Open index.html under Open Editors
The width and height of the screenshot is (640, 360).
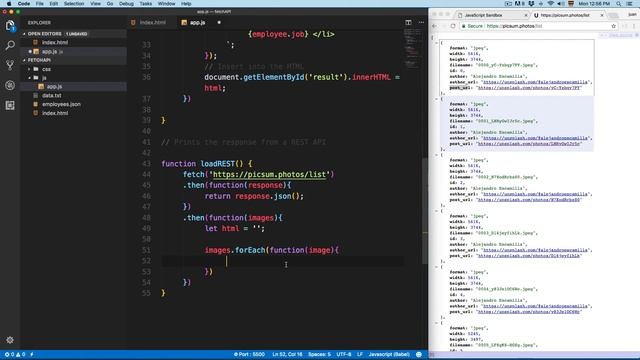55,42
